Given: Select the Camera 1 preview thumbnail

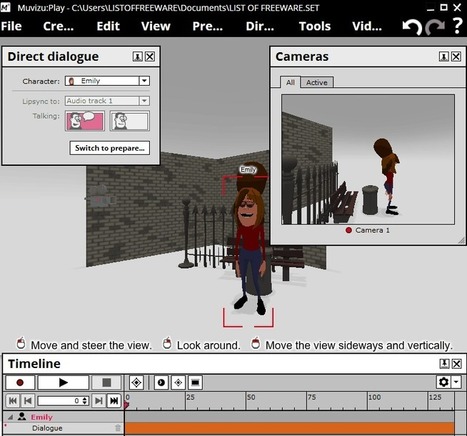Looking at the screenshot, I should point(368,159).
